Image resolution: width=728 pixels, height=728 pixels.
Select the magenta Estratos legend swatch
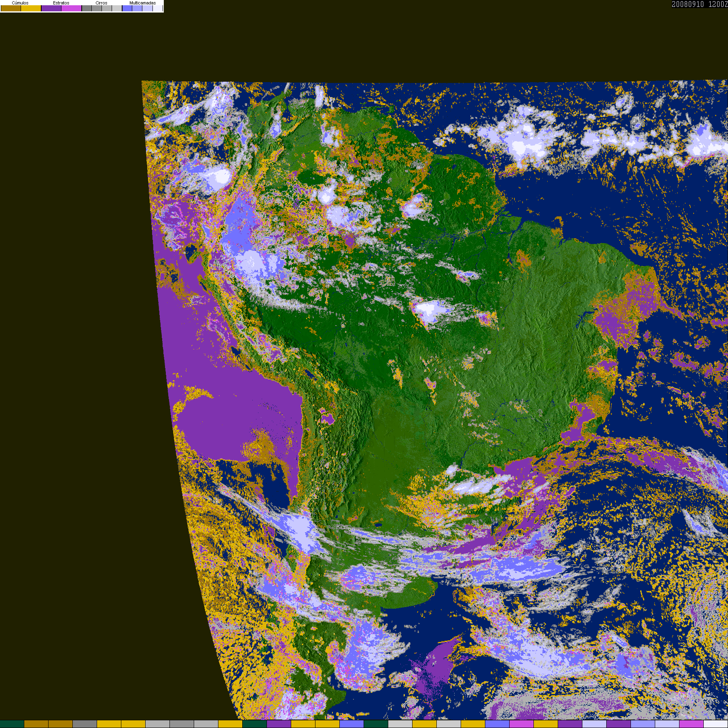(x=71, y=8)
